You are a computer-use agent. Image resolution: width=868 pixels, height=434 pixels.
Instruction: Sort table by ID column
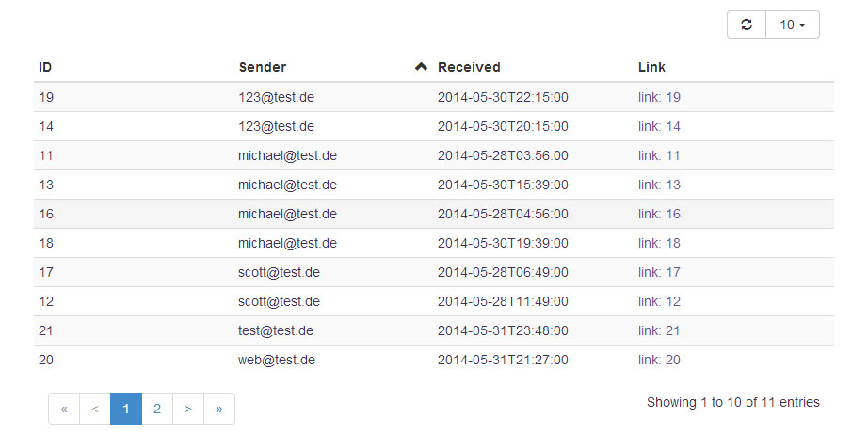coord(45,67)
